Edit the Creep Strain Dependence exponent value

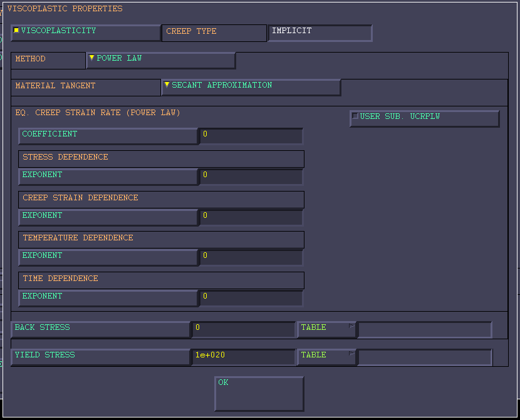click(251, 218)
